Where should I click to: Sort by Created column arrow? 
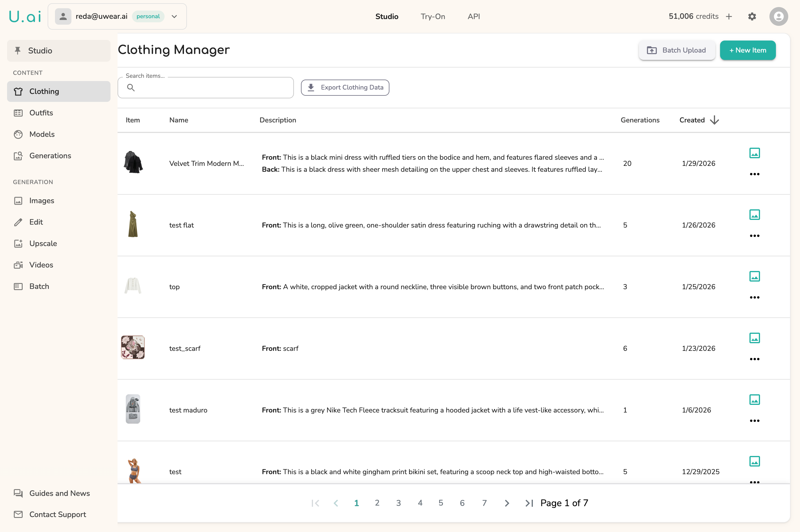714,120
